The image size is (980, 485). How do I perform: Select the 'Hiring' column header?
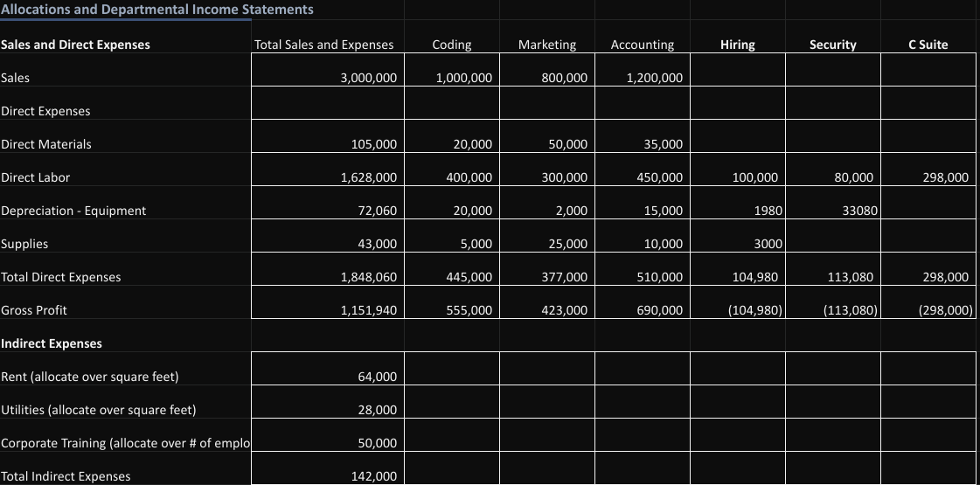[x=738, y=45]
